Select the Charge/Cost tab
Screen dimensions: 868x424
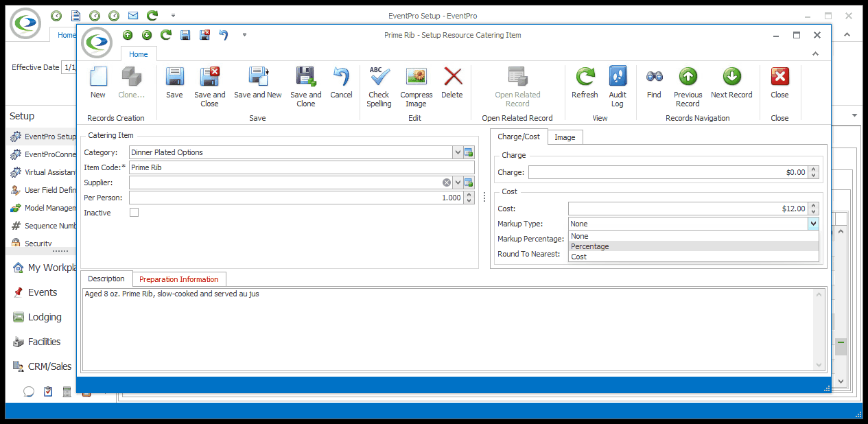click(x=519, y=137)
